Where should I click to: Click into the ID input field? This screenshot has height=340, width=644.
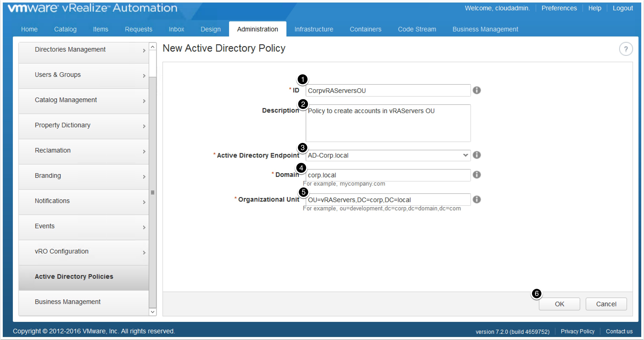pos(388,90)
